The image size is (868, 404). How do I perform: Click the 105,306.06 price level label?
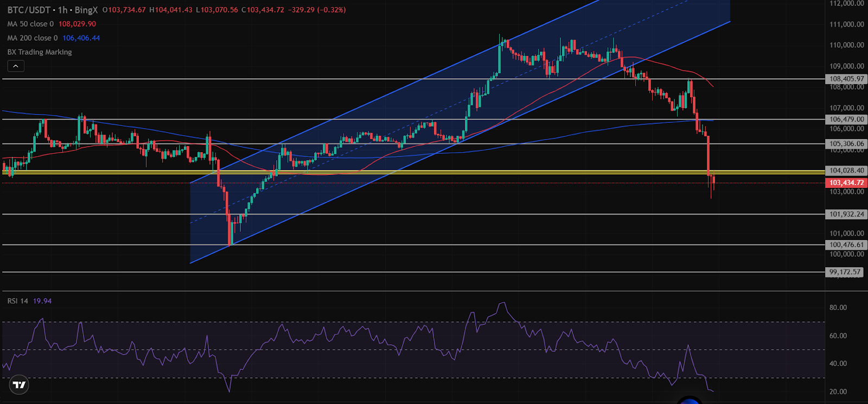[x=846, y=144]
